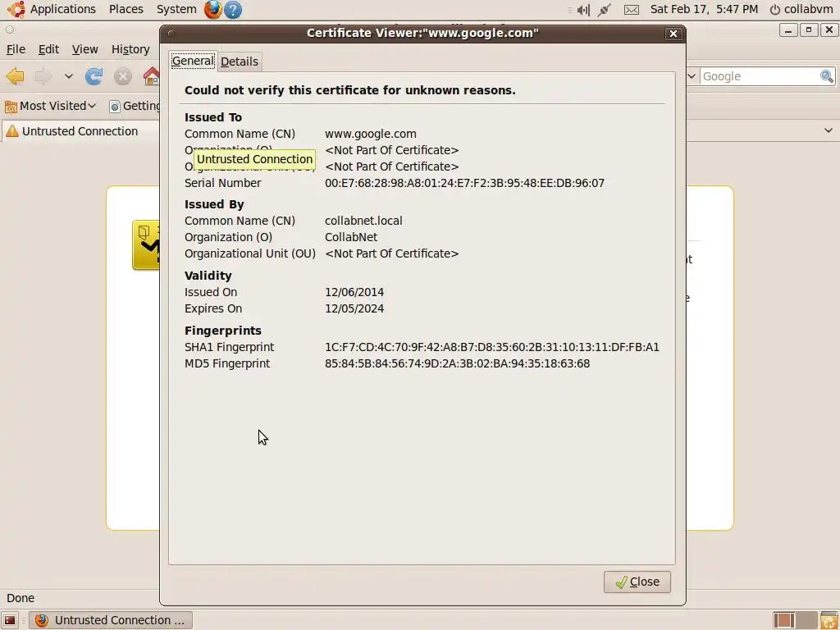Click the Fingerprints heading
The width and height of the screenshot is (840, 630).
[223, 331]
